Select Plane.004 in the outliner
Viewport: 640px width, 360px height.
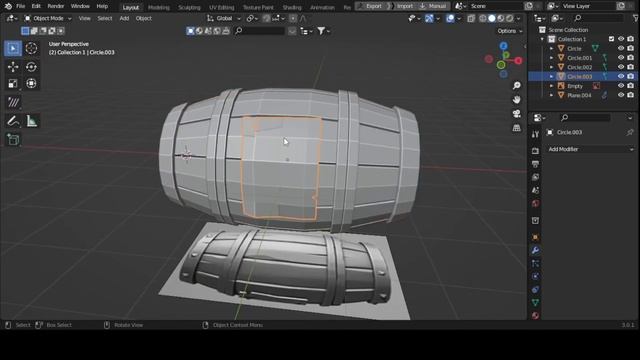pyautogui.click(x=579, y=95)
